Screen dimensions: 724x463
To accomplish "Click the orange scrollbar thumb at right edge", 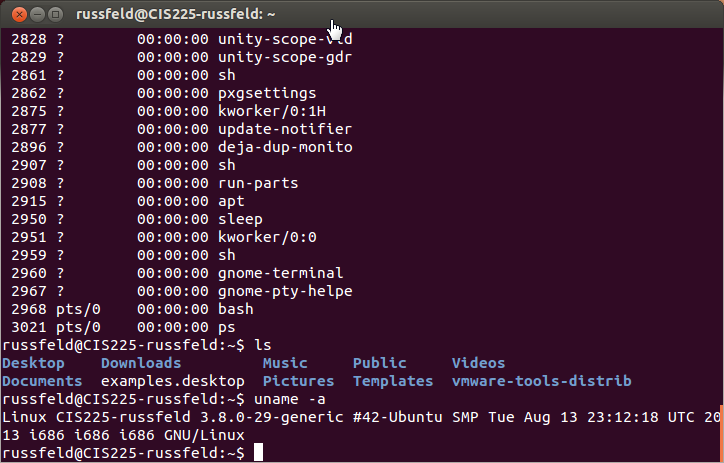I will point(720,442).
